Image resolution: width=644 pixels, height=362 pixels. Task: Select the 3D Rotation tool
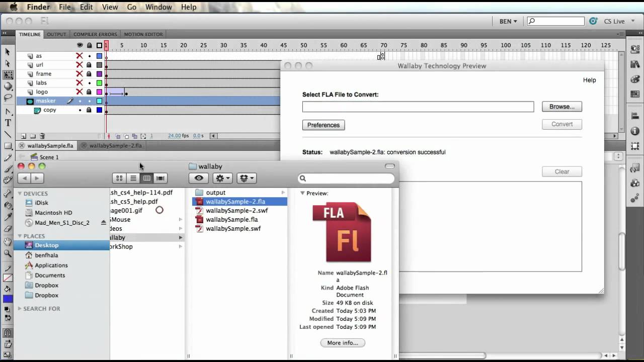(x=8, y=86)
